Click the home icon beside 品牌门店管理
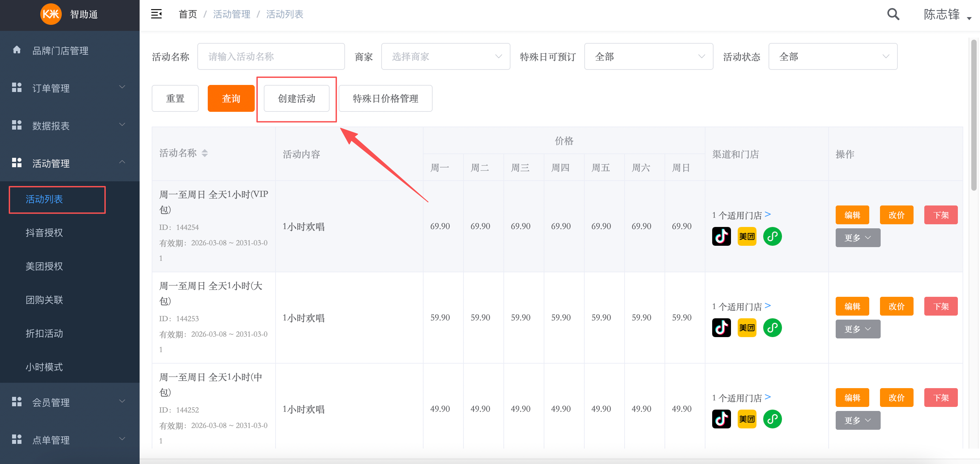Viewport: 980px width, 464px height. click(x=17, y=50)
